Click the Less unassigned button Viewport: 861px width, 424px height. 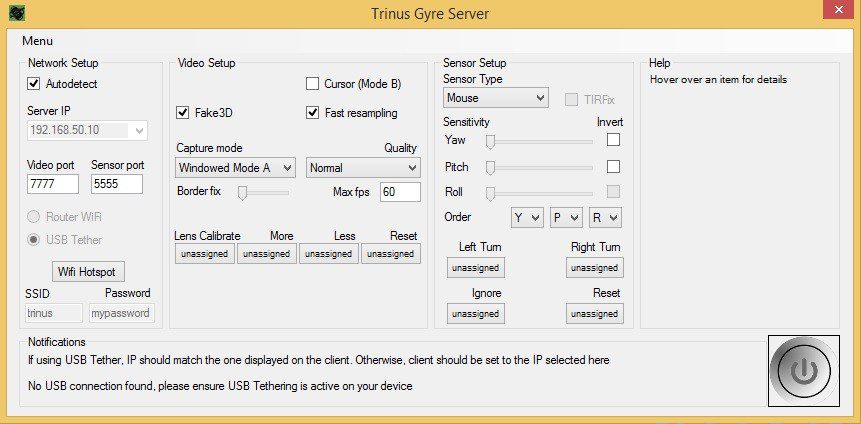(x=329, y=254)
